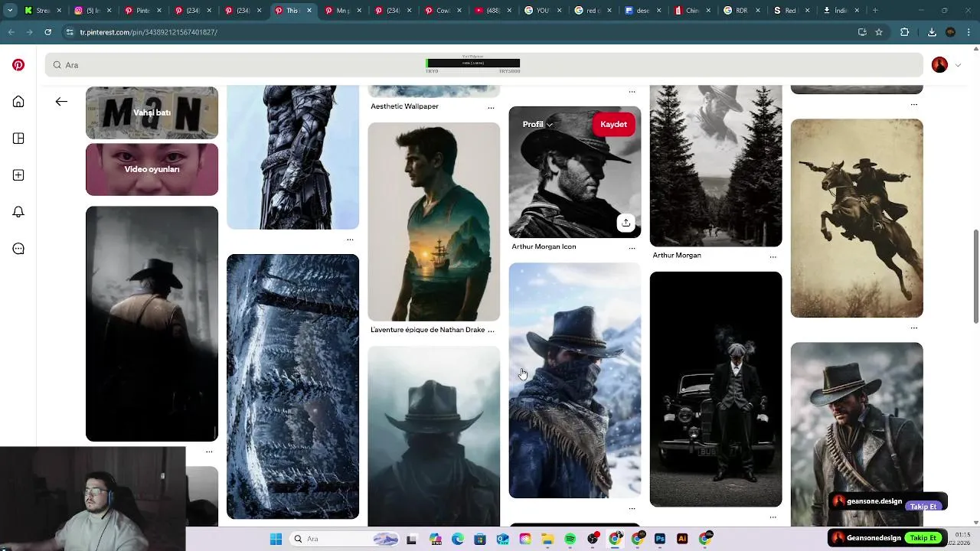The image size is (980, 551).
Task: Click the red Kaydet save button
Action: (613, 124)
